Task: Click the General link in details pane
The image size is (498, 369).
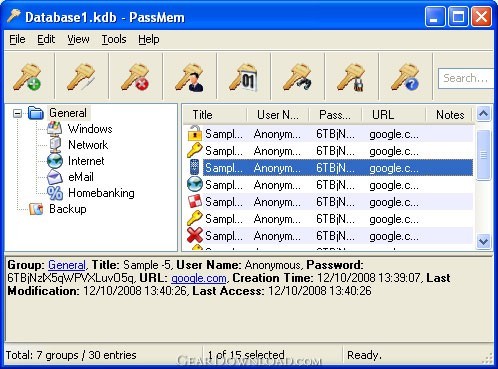Action: (67, 265)
